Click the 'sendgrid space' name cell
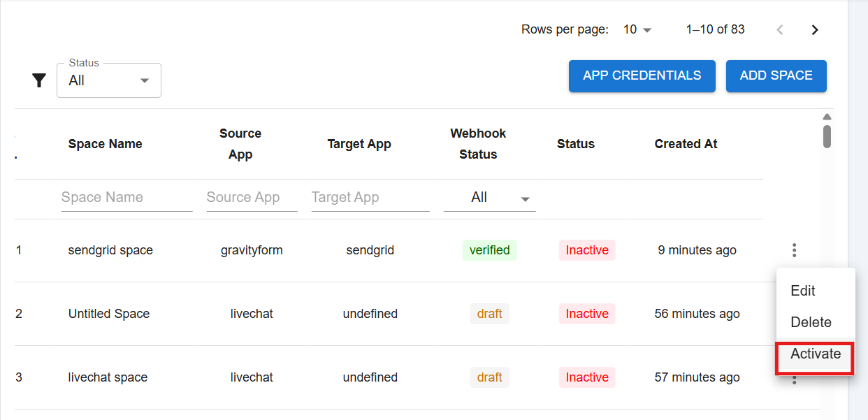 110,250
